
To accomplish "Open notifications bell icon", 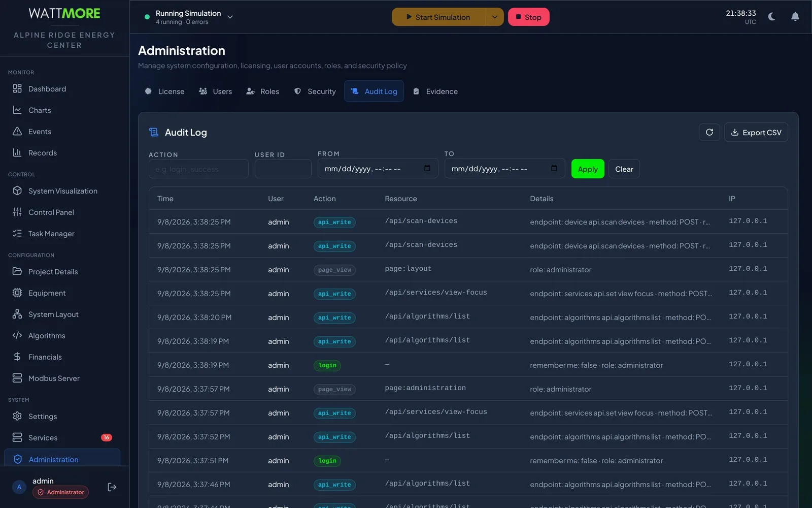I will pyautogui.click(x=795, y=17).
